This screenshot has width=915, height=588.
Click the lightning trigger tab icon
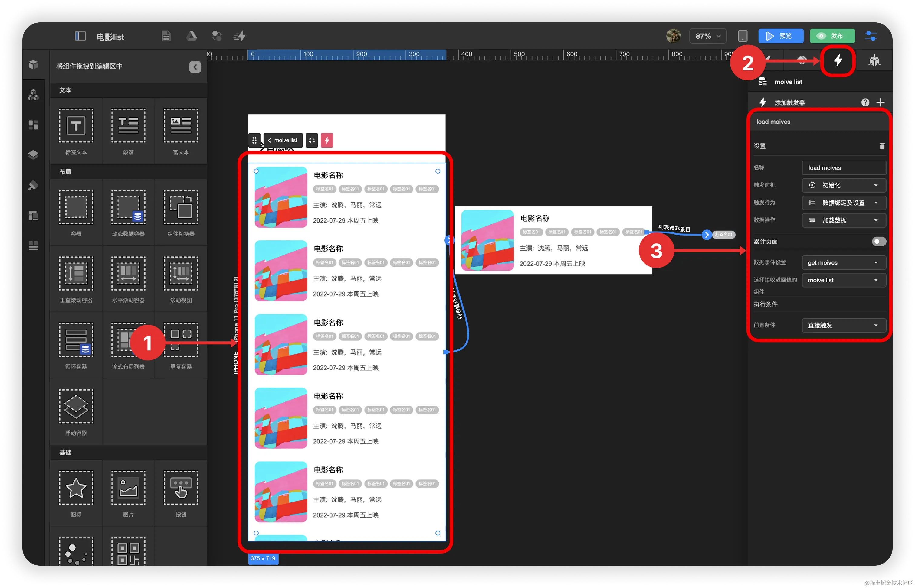click(838, 60)
